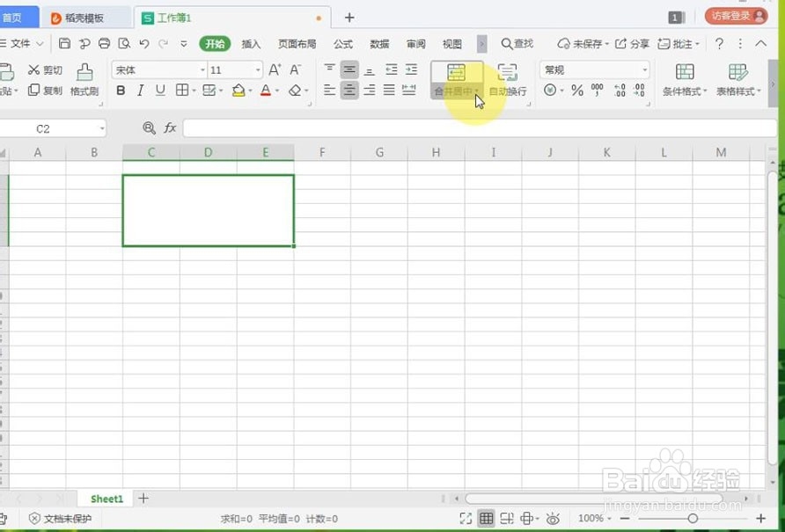Viewport: 785px width, 532px height.
Task: Decrease font size with A- icon
Action: (x=296, y=69)
